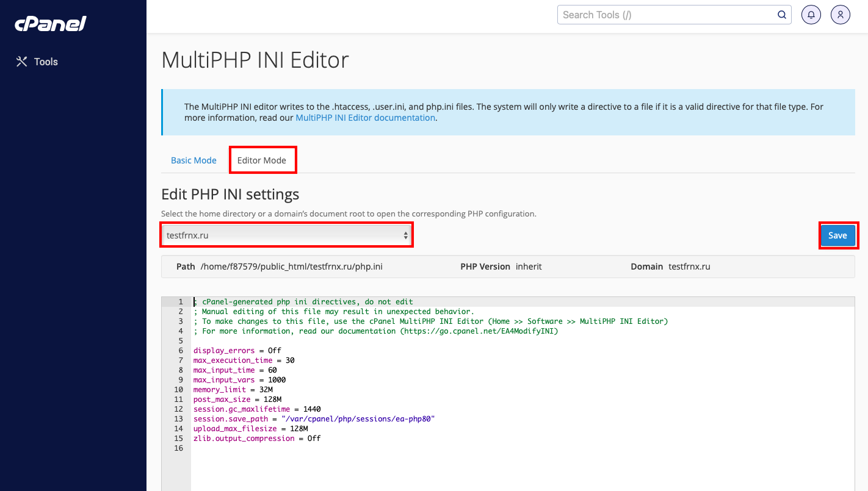Click the Tools wrench icon
868x491 pixels.
pyautogui.click(x=21, y=62)
